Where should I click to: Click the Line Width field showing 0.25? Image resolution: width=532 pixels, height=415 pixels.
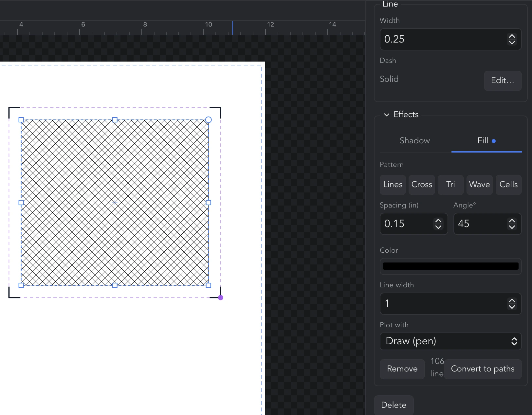(450, 39)
